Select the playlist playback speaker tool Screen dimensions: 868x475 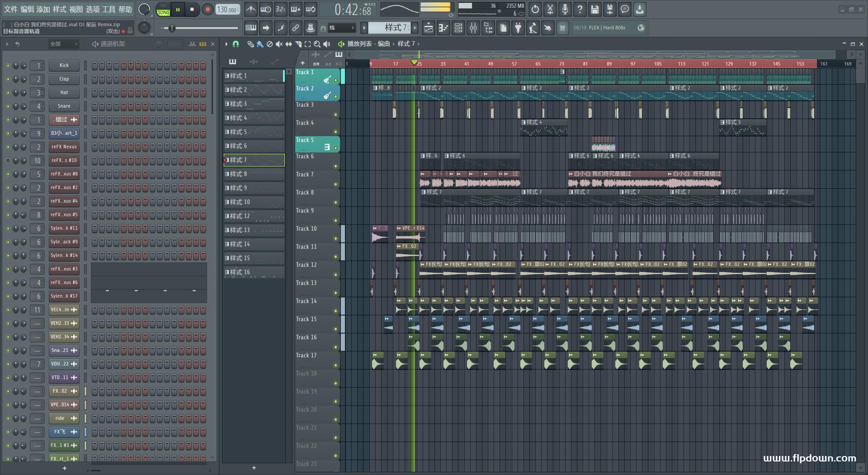[x=326, y=44]
